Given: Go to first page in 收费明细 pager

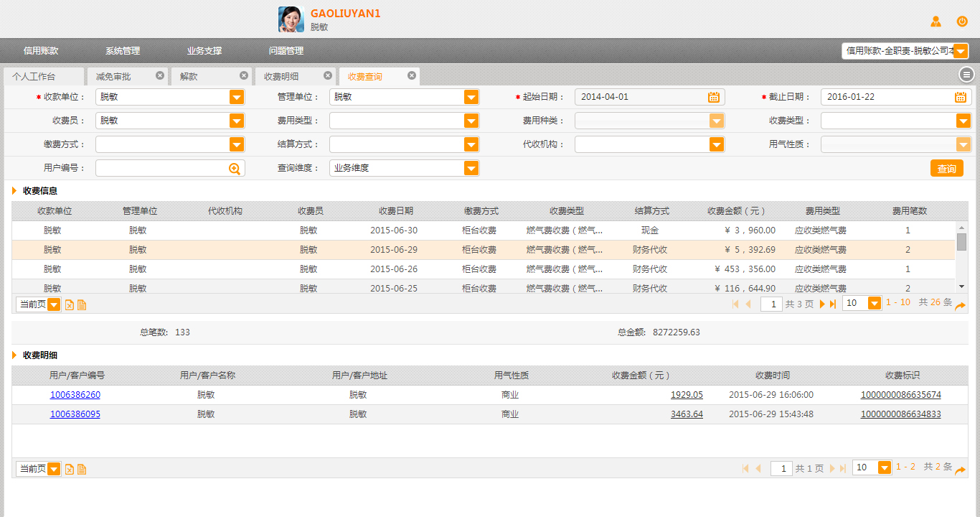Looking at the screenshot, I should (745, 468).
